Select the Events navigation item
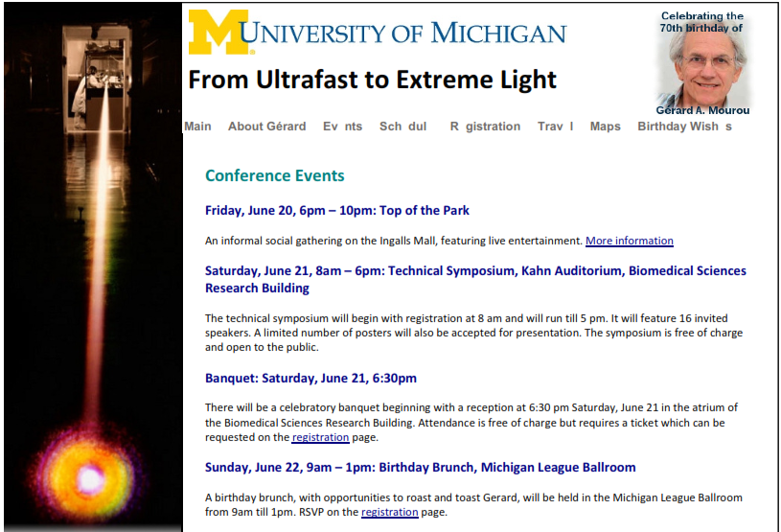Screen dimensions: 781x532 point(343,127)
